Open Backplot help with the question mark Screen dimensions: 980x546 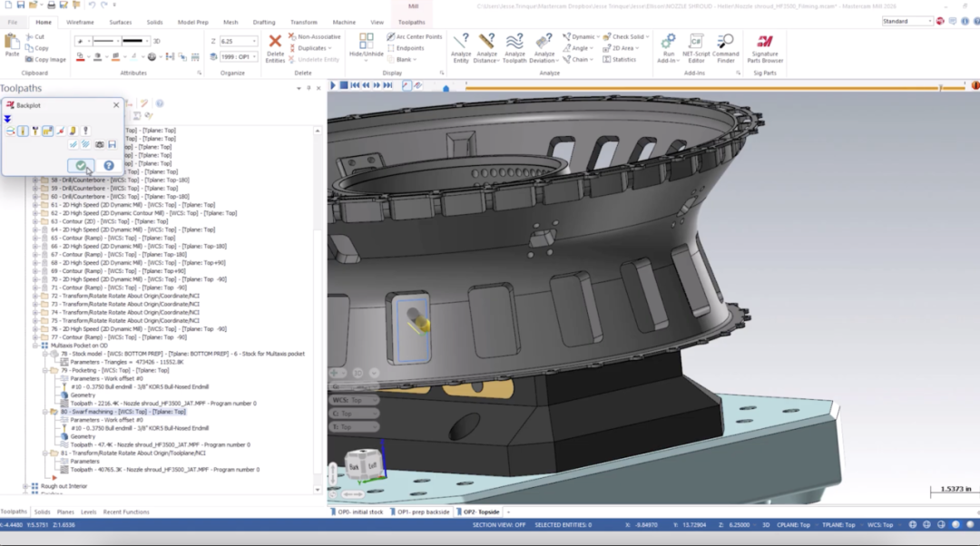point(109,166)
